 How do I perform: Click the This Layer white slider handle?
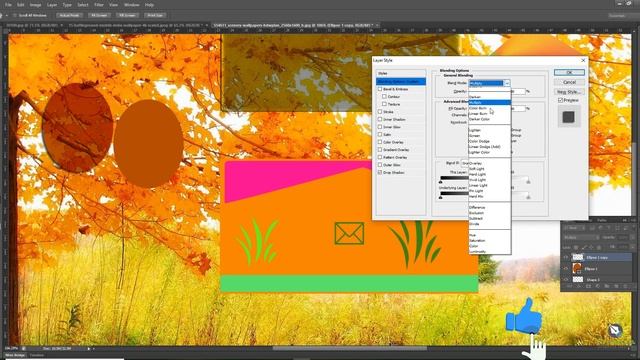pyautogui.click(x=528, y=182)
